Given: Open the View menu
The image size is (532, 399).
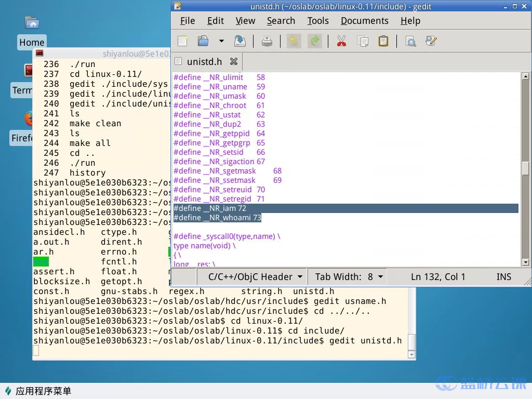Looking at the screenshot, I should [245, 21].
